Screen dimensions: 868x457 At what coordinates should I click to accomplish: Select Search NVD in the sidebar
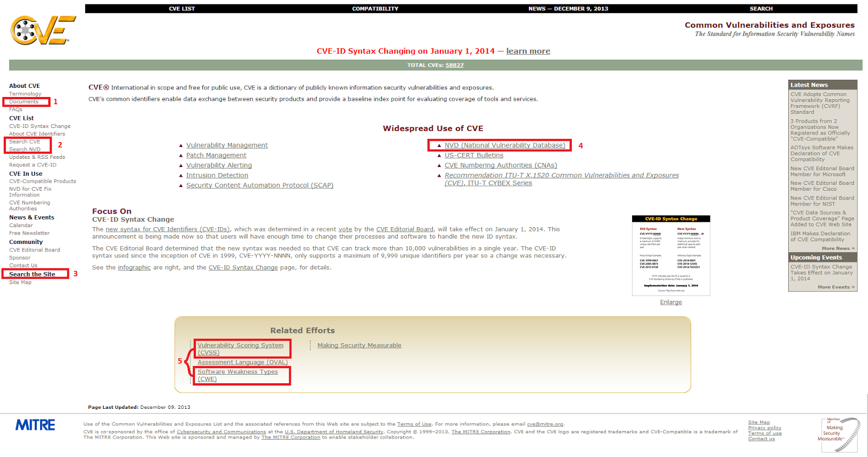(x=24, y=149)
